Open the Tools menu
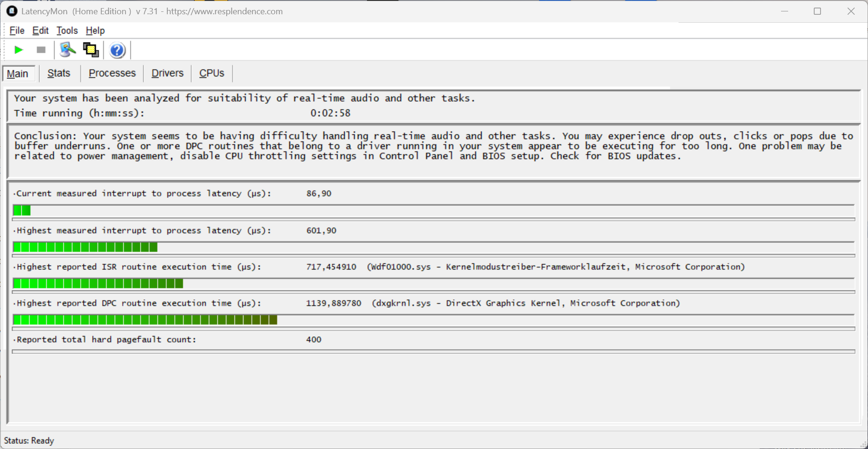This screenshot has height=449, width=868. click(67, 30)
